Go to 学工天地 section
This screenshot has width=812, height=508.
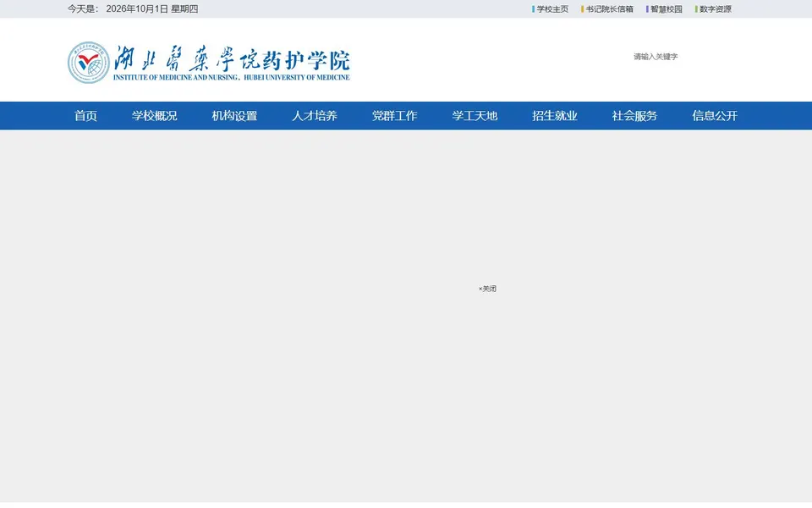475,116
